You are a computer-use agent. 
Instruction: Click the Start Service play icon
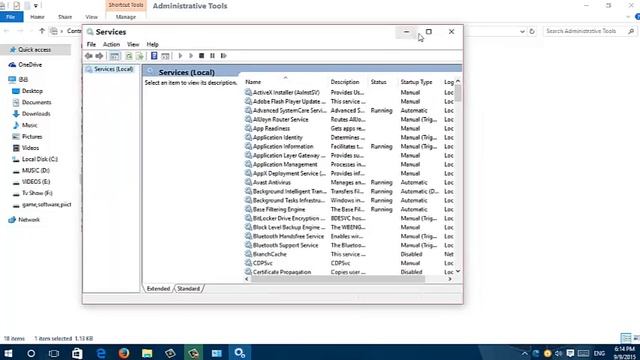(180, 56)
